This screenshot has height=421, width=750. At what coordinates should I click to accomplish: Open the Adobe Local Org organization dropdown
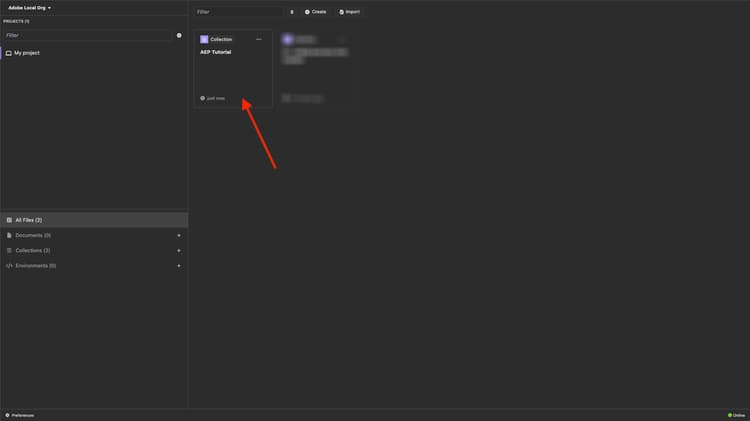coord(29,8)
